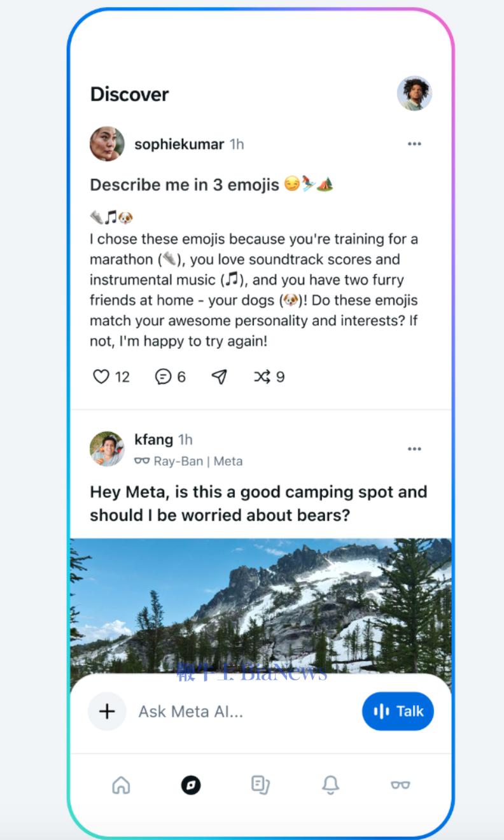Open glasses devices tab in bottom bar
The width and height of the screenshot is (504, 840).
(x=400, y=785)
